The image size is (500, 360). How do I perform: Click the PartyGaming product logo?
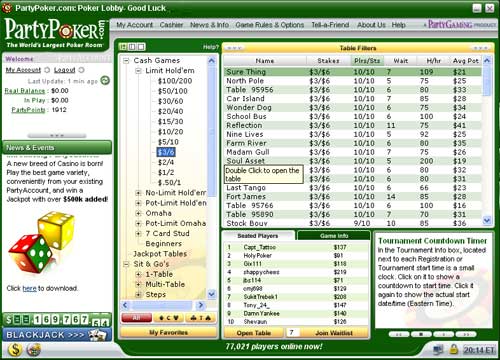click(x=460, y=25)
